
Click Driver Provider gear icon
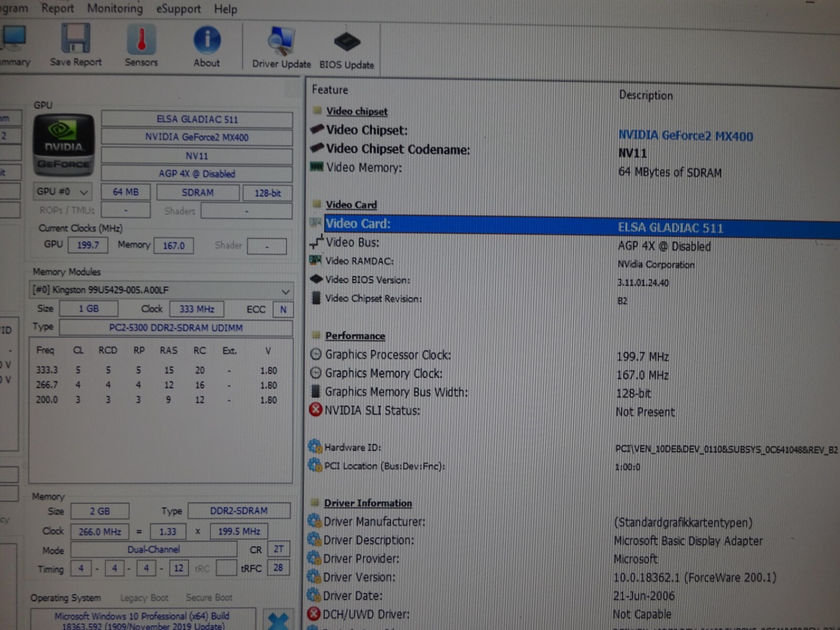pyautogui.click(x=314, y=558)
